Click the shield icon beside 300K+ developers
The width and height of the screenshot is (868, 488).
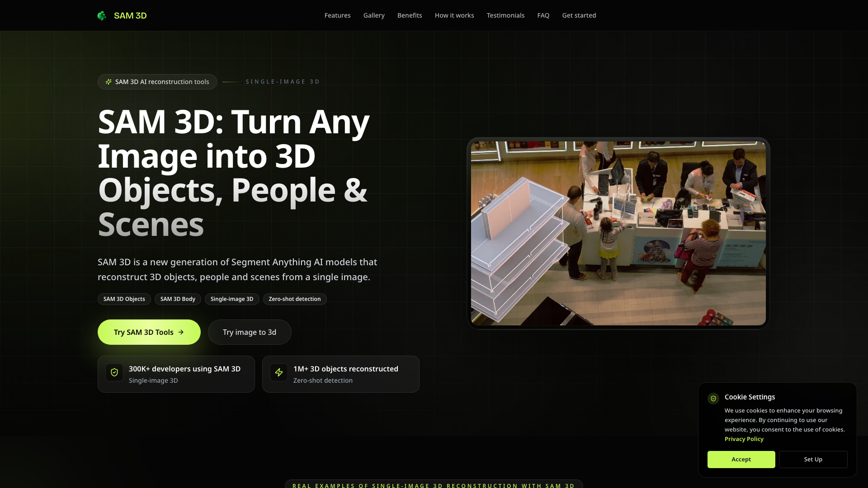pos(114,372)
